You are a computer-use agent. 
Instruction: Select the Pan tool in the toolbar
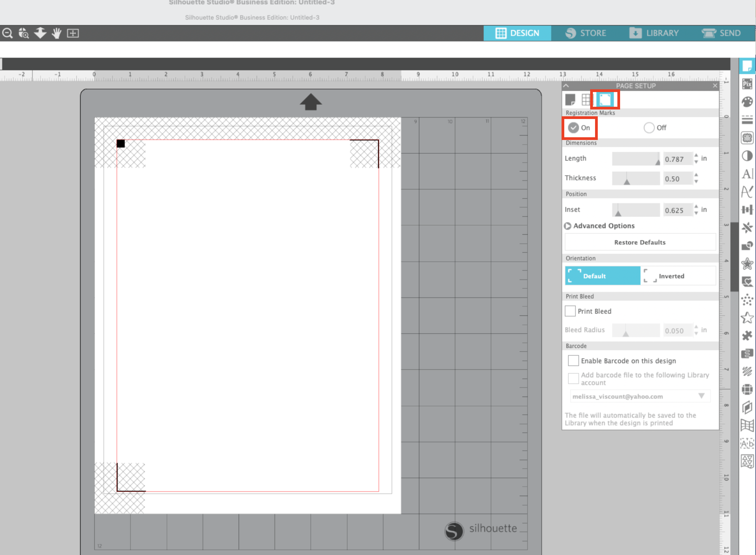[56, 33]
